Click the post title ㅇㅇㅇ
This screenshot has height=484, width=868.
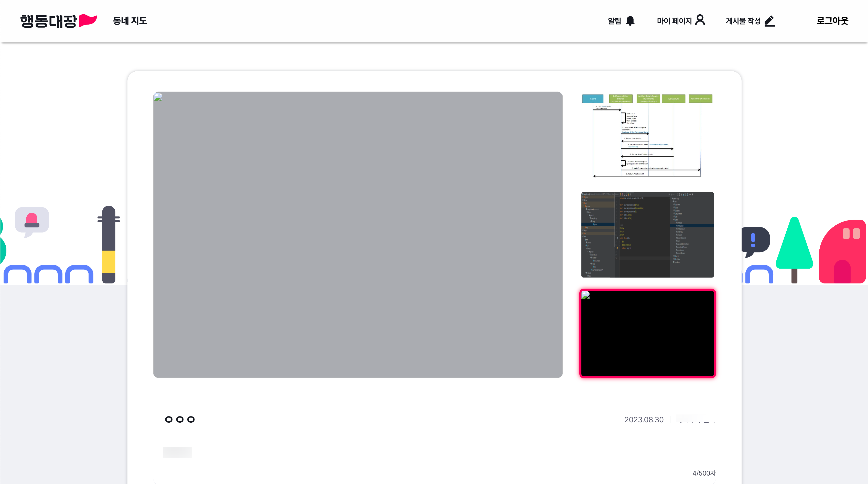[180, 419]
